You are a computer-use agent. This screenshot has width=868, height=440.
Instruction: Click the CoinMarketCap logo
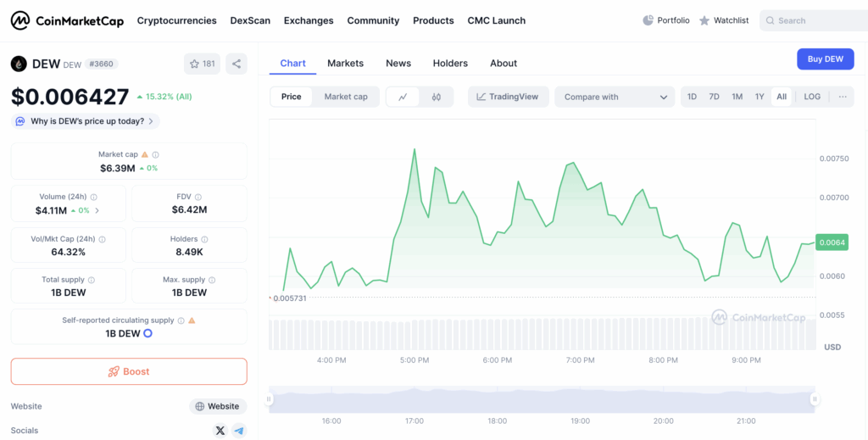coord(67,20)
